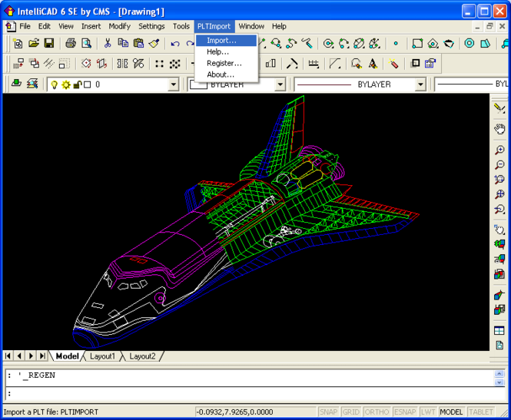Select Register... in the PLTImport menu
511x420 pixels.
click(224, 63)
